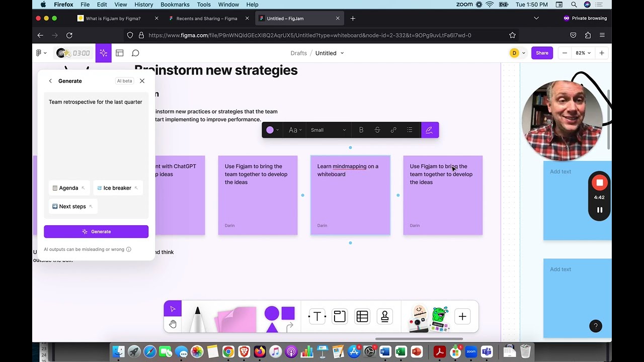Open the templates panel icon

(120, 53)
